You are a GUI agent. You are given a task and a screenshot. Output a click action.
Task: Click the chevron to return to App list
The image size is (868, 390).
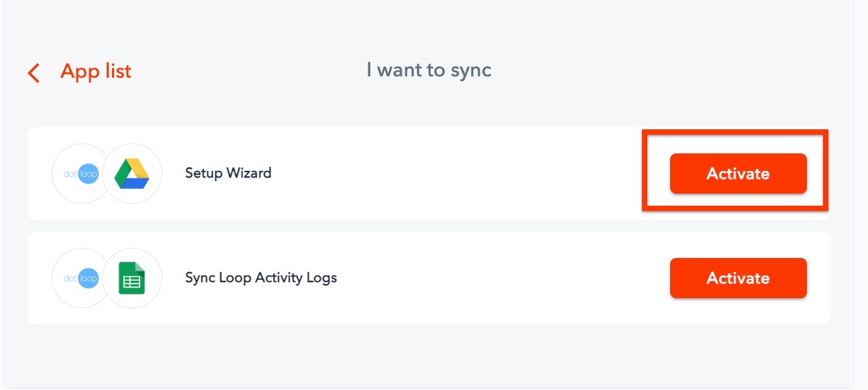point(32,72)
